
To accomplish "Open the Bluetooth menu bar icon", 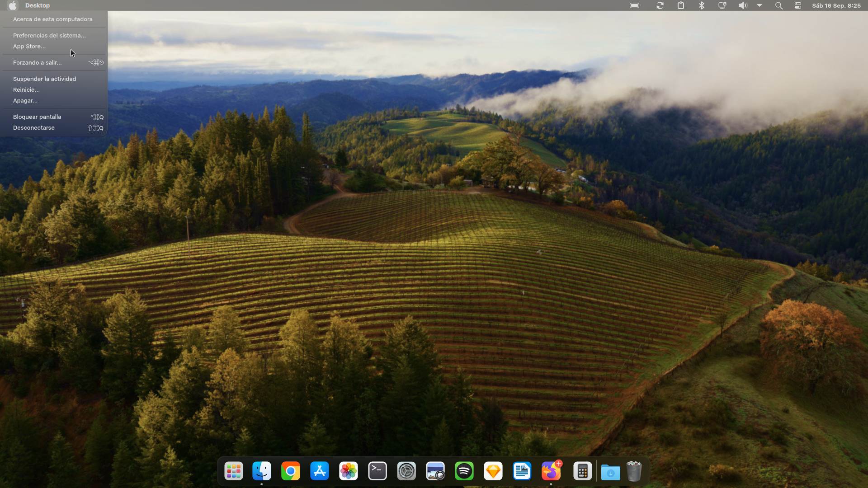I will coord(702,5).
